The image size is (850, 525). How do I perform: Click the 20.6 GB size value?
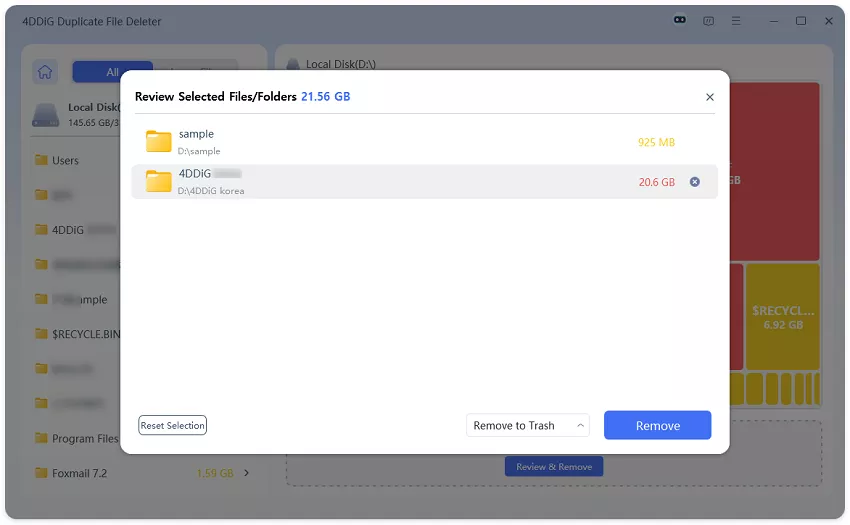[x=656, y=182]
